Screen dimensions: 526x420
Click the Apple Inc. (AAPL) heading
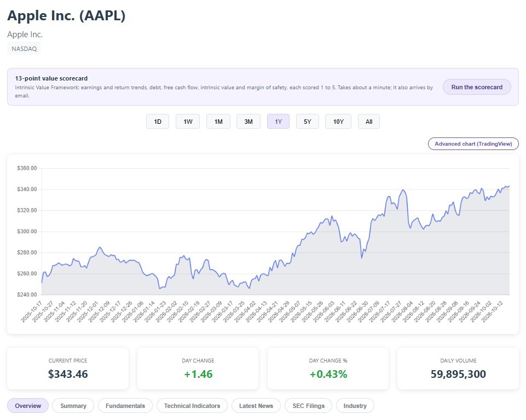pyautogui.click(x=66, y=16)
